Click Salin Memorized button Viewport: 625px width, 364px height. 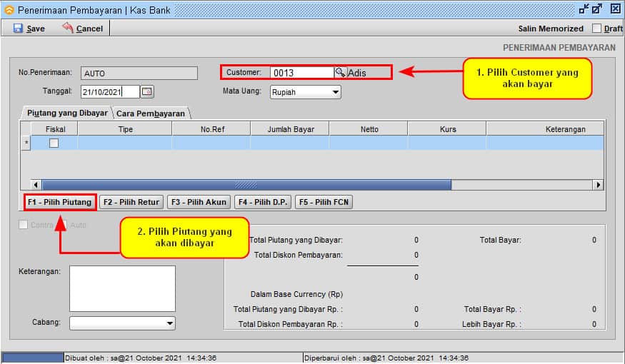click(551, 29)
